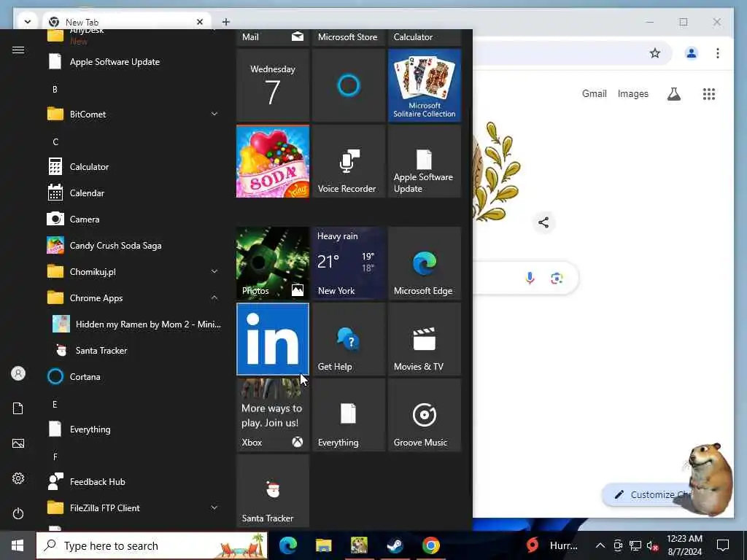Open Hidden my Ramen by Mom 2

pos(136,324)
